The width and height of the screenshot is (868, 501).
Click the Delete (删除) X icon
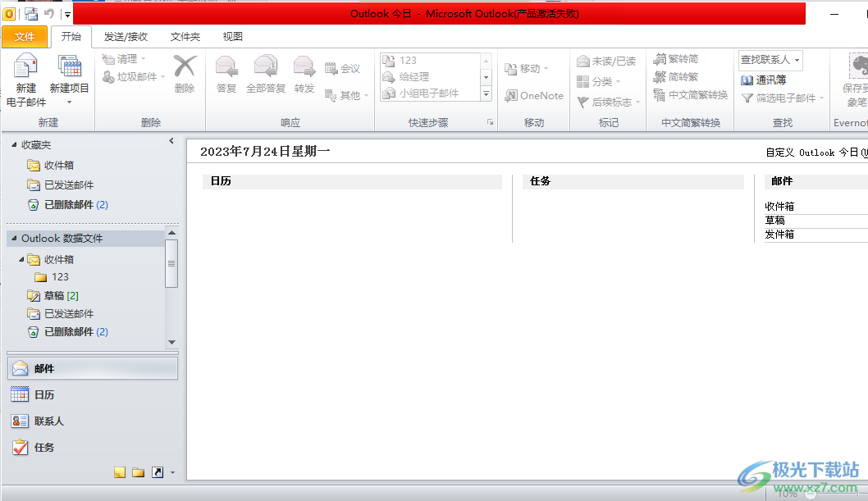[x=185, y=66]
